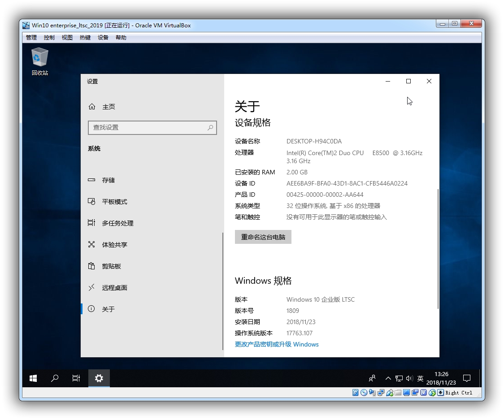Click the 重命名这台电脑 button
Image resolution: width=504 pixels, height=420 pixels.
263,237
